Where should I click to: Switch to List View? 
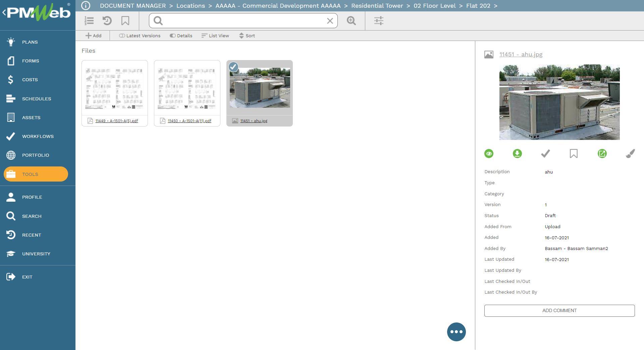215,36
